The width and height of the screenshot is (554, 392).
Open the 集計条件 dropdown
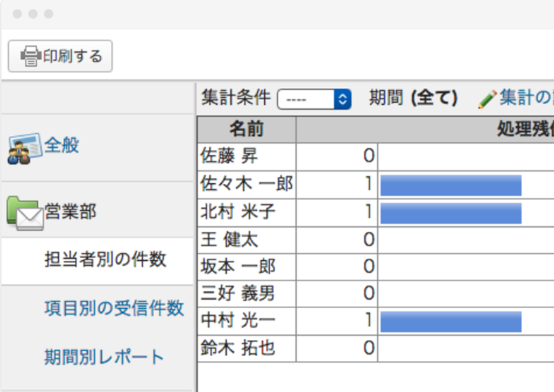point(314,99)
